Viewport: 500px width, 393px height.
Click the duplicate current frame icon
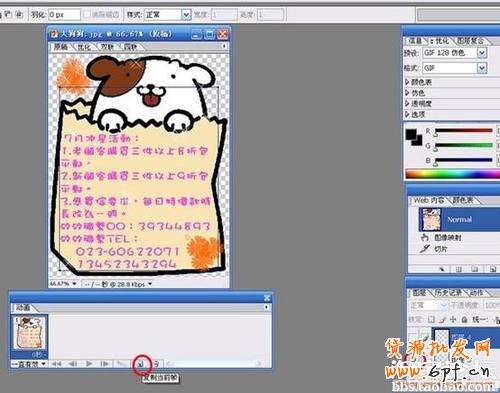pyautogui.click(x=141, y=364)
